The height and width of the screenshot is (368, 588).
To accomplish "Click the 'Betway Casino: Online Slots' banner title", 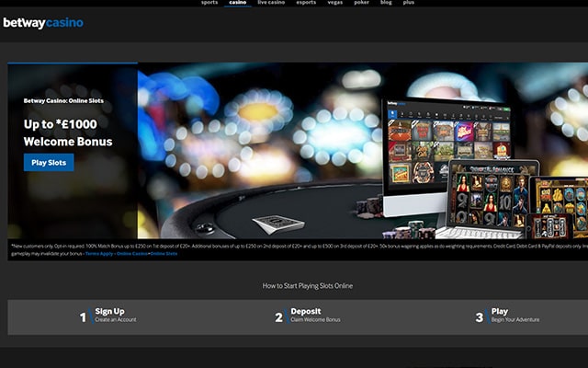I will tap(63, 100).
